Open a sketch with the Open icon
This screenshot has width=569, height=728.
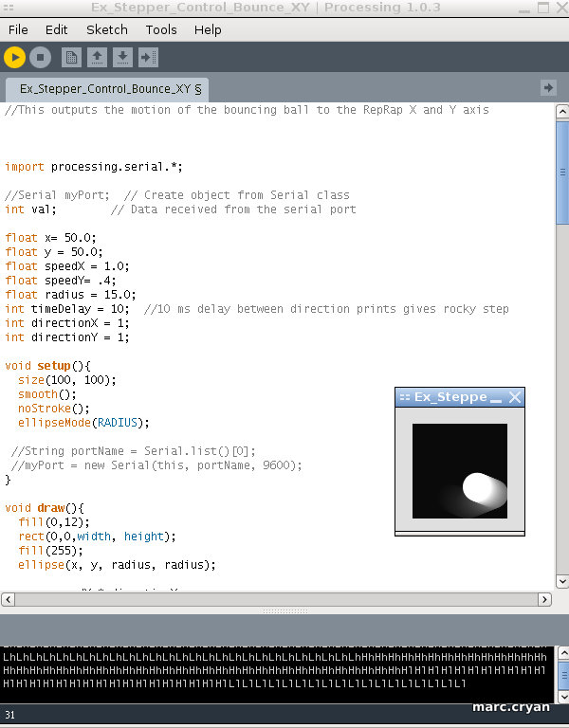click(97, 58)
